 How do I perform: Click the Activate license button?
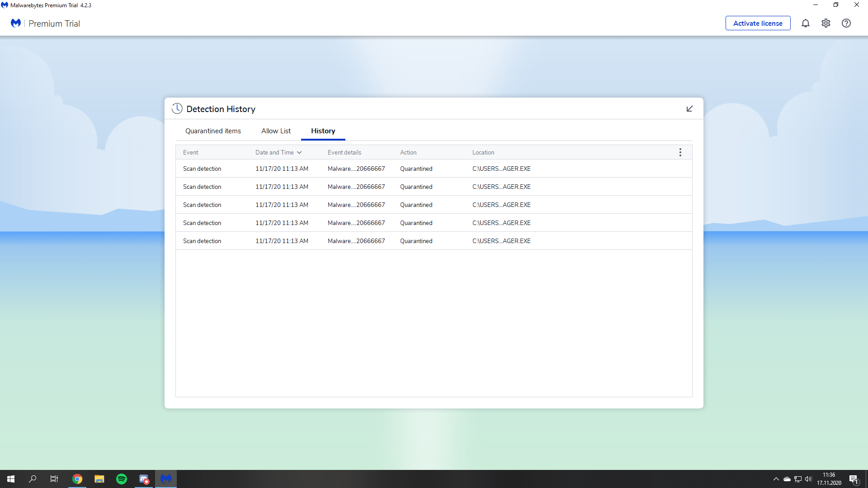coord(758,23)
